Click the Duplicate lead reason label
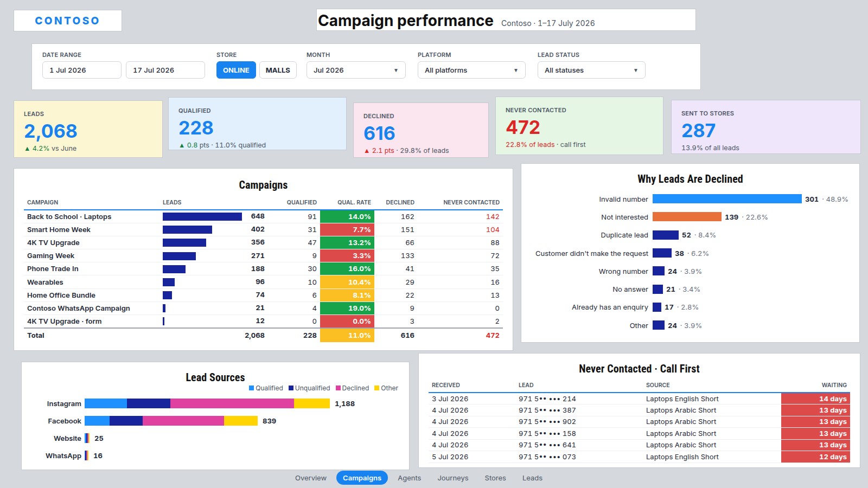The height and width of the screenshot is (488, 868). (x=624, y=235)
